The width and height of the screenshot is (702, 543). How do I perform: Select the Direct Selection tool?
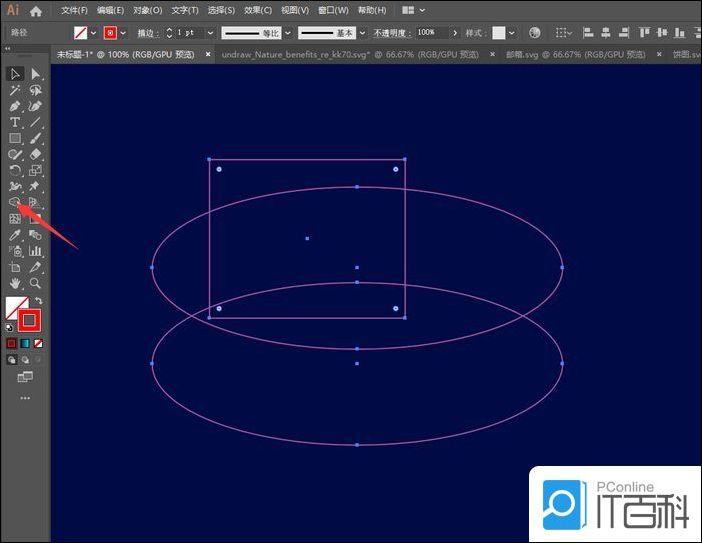coord(36,74)
